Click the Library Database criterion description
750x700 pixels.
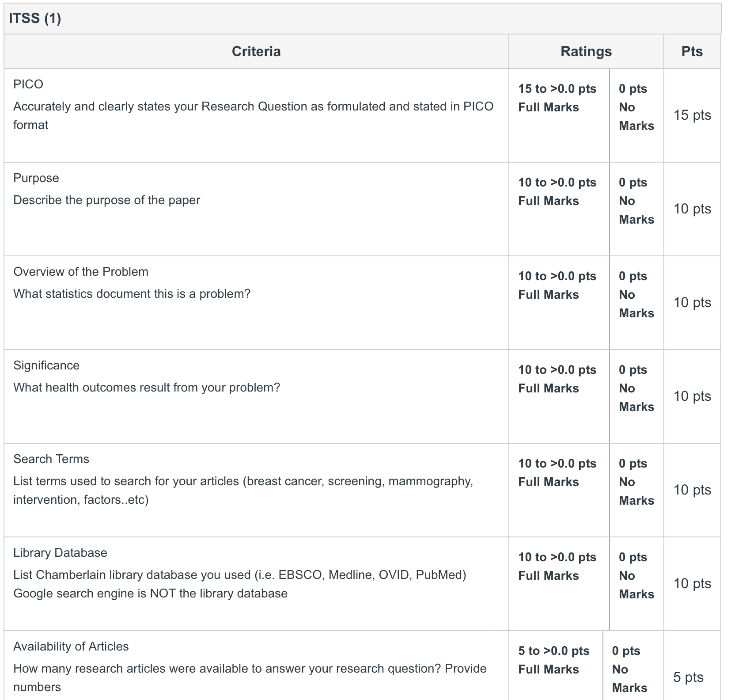pos(240,584)
